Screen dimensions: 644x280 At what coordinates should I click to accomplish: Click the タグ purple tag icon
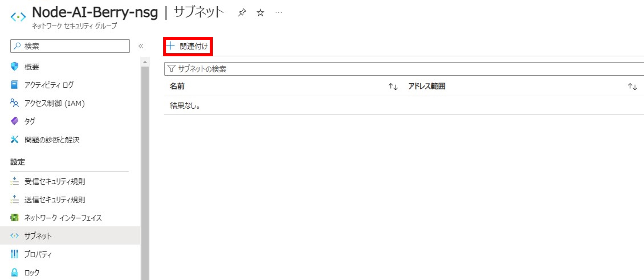(x=15, y=121)
